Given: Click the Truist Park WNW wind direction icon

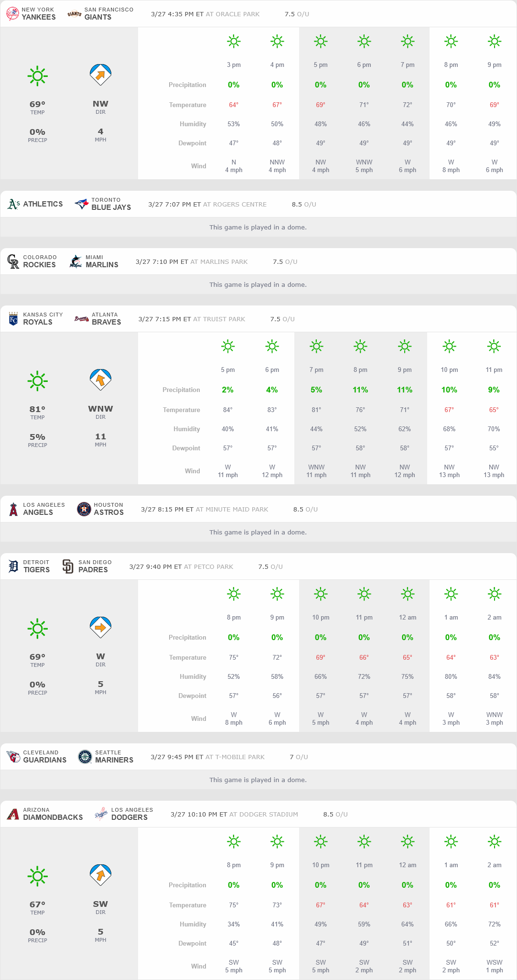Looking at the screenshot, I should pyautogui.click(x=100, y=380).
